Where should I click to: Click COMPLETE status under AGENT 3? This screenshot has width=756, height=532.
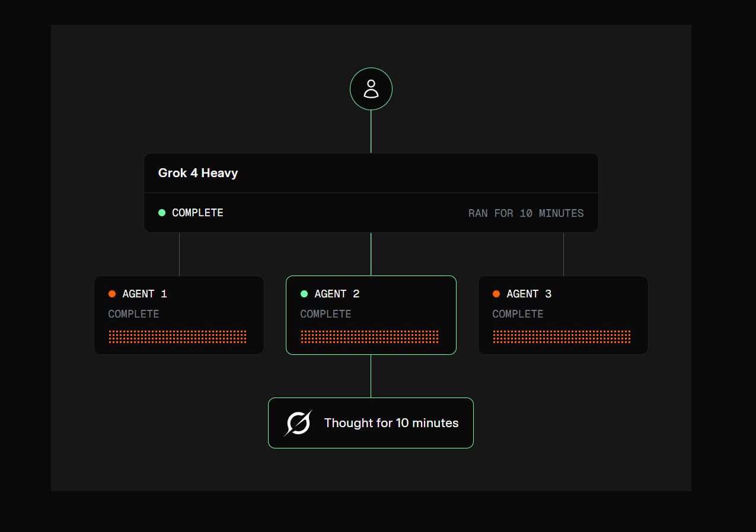click(518, 314)
